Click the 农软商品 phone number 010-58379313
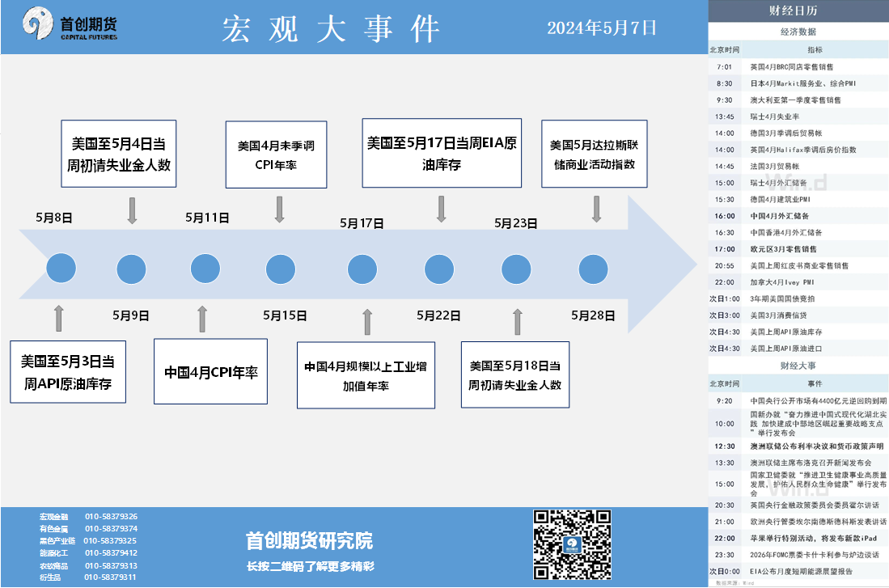Screen dimensions: 889x588 click(x=111, y=566)
